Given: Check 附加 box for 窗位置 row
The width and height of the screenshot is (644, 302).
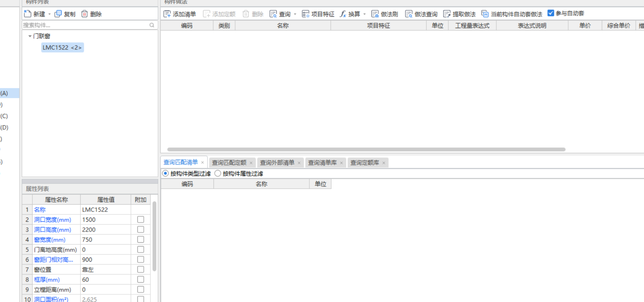Looking at the screenshot, I should coord(140,269).
